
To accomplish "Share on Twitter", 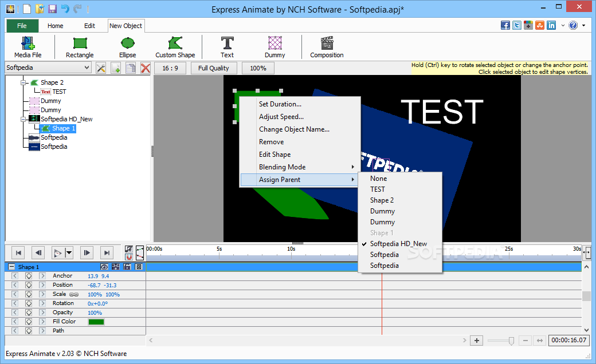I will [516, 25].
